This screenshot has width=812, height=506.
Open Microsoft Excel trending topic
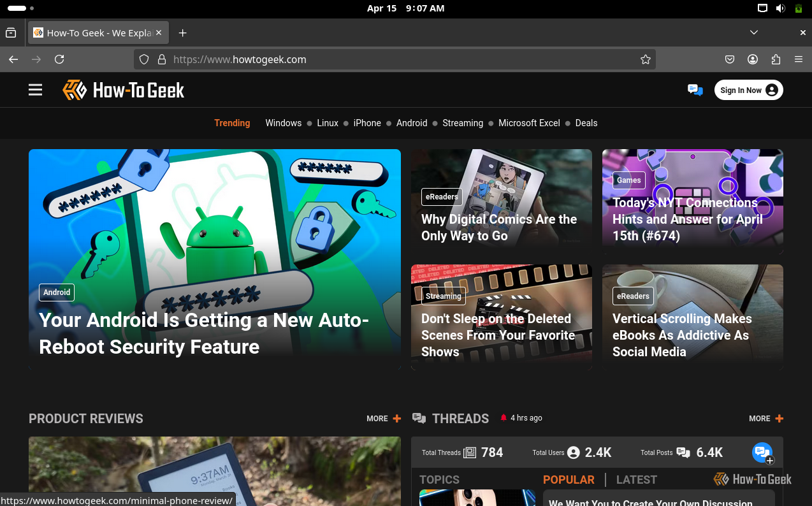pyautogui.click(x=529, y=123)
